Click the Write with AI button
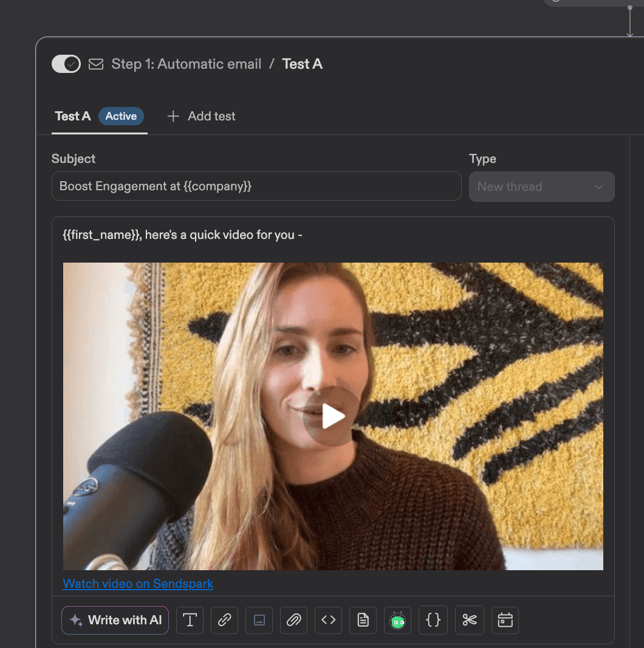This screenshot has width=644, height=648. click(x=115, y=620)
